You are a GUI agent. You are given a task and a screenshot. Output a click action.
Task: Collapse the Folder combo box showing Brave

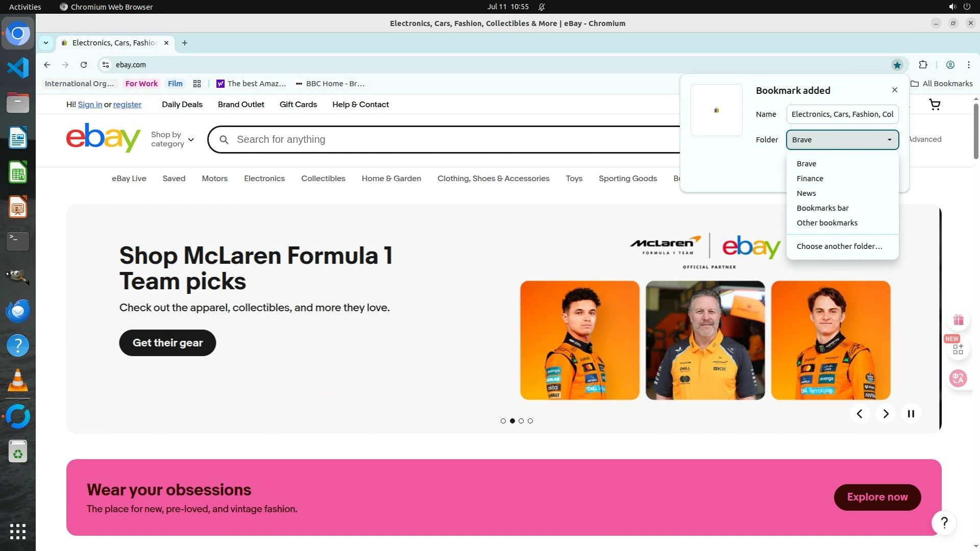coord(842,140)
